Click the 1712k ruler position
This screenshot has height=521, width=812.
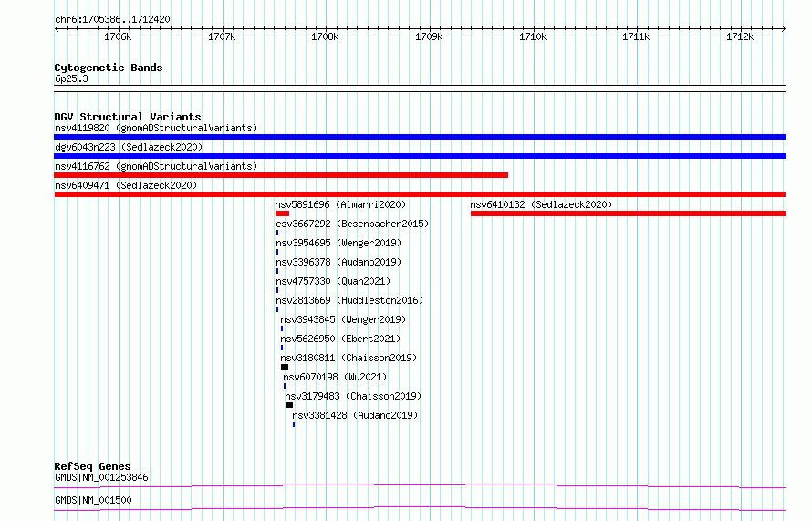point(740,36)
